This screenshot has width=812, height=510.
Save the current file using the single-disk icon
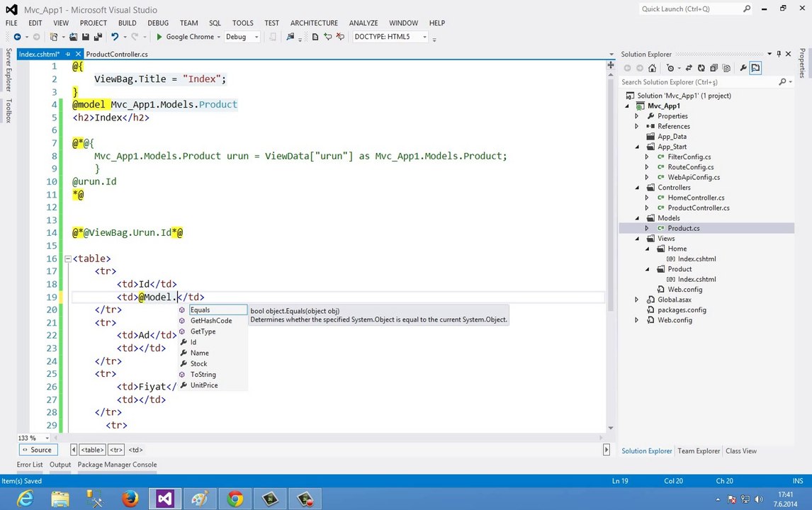tap(86, 37)
